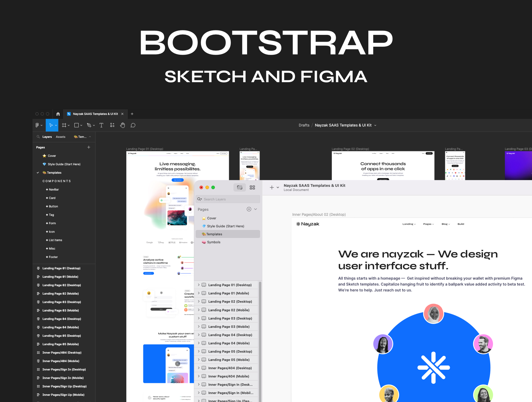Click the Figma home icon
Screen dimensions: 532x402
[58, 114]
